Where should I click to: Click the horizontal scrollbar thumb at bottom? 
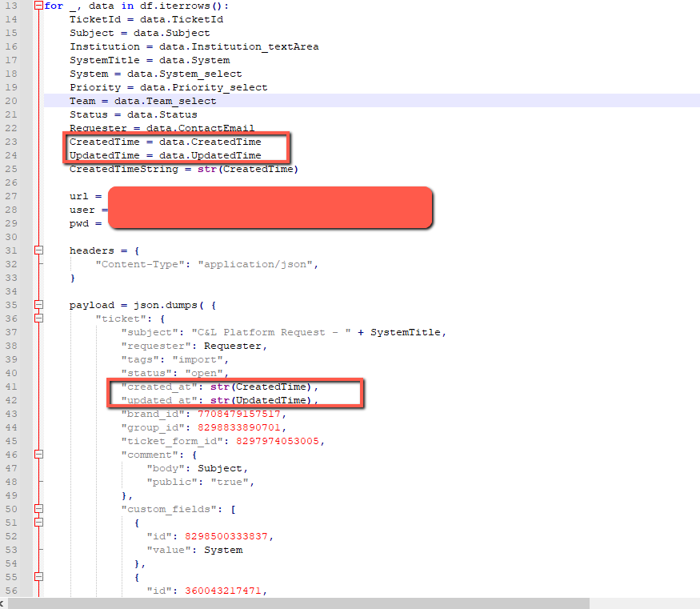296,603
